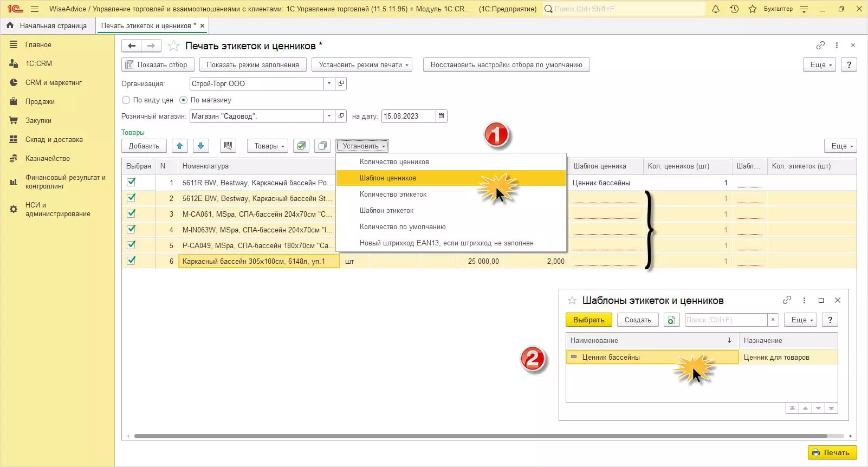Select the "По виду цен" radio button
The height and width of the screenshot is (467, 868).
tap(126, 100)
